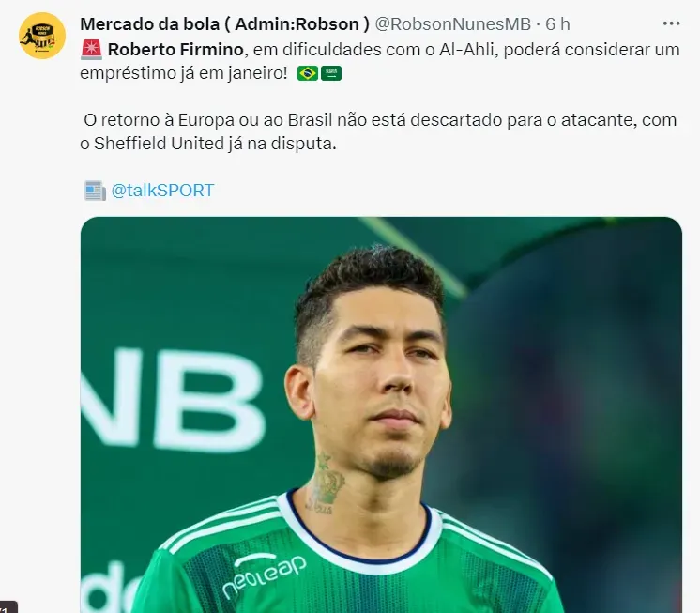The image size is (700, 613).
Task: Click the red siren emoji
Action: pyautogui.click(x=92, y=50)
